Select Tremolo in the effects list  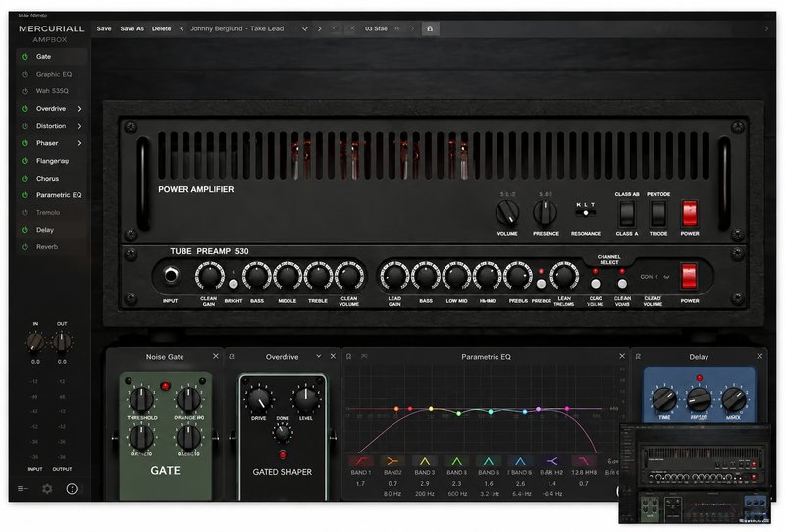(48, 212)
